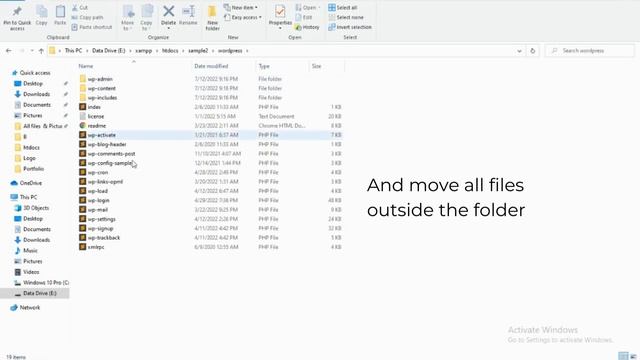This screenshot has height=360, width=640.
Task: Open the Properties ribbon button
Action: [280, 17]
